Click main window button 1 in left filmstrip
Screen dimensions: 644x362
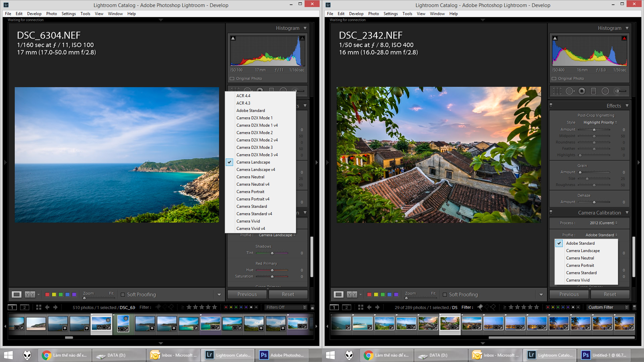[12, 307]
